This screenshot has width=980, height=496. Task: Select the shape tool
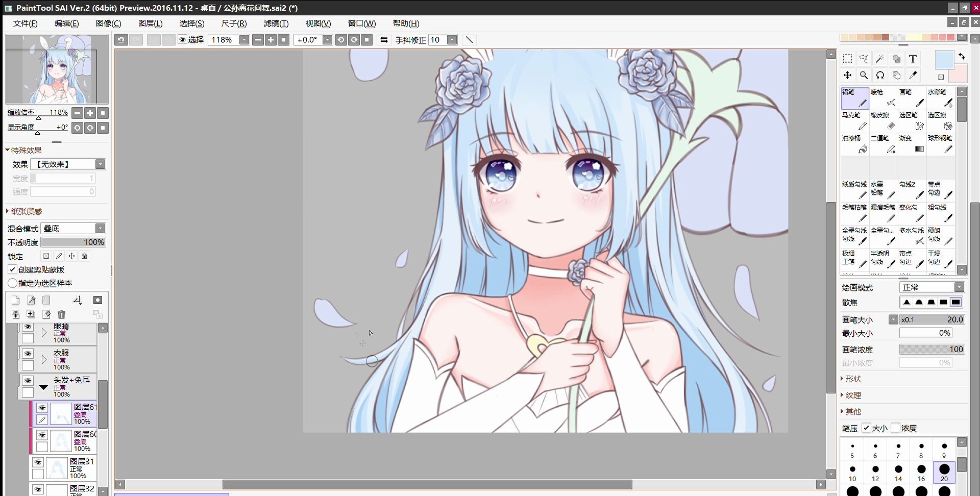click(896, 59)
